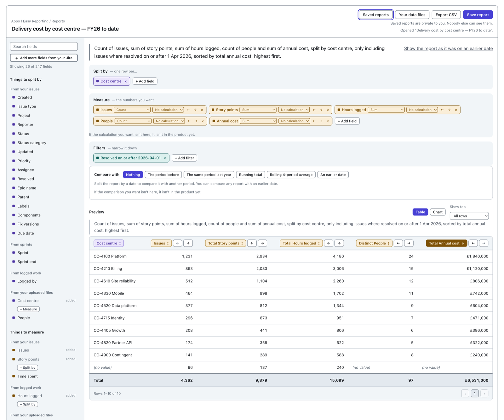Compare with The period before
The width and height of the screenshot is (504, 420).
163,175
